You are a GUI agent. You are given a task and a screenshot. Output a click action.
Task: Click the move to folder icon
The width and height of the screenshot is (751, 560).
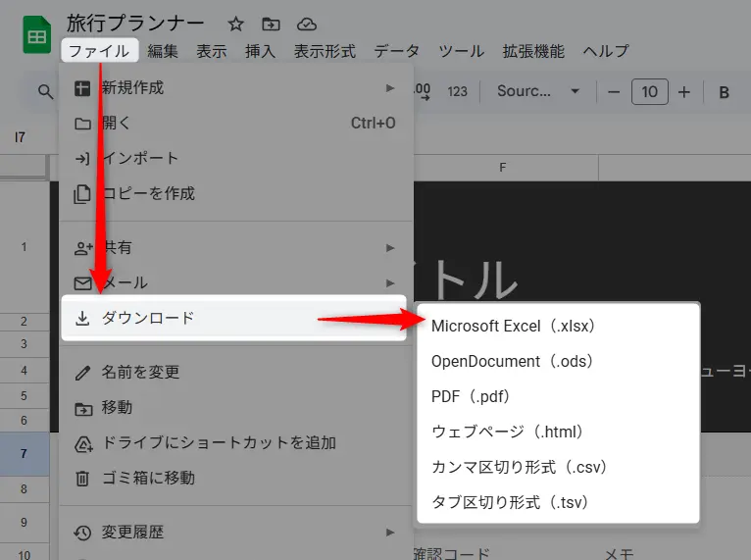click(271, 25)
